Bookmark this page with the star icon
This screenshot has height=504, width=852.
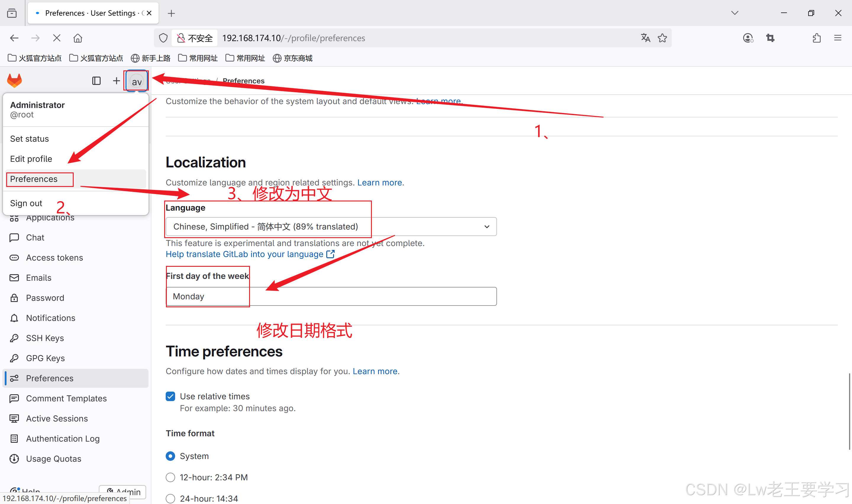click(x=662, y=38)
